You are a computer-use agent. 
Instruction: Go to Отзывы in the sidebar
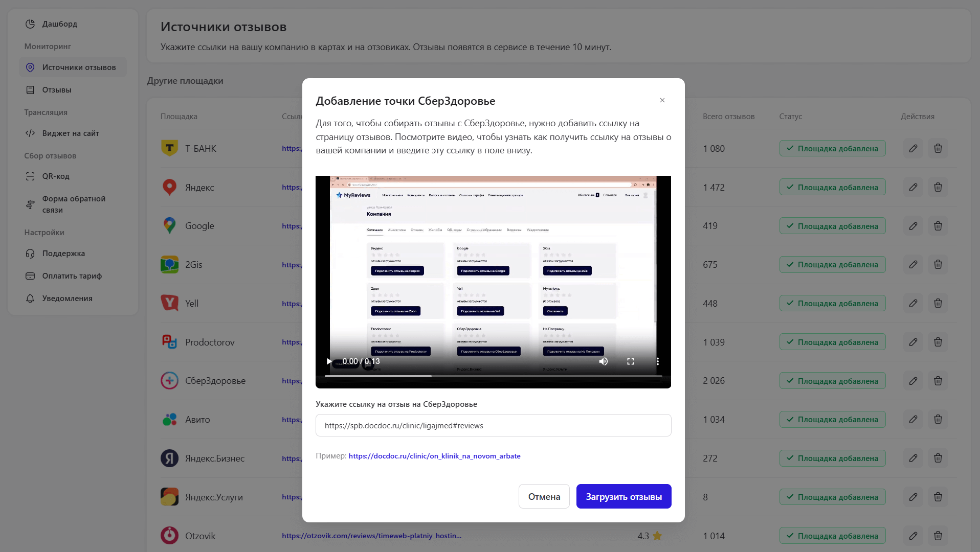coord(56,90)
